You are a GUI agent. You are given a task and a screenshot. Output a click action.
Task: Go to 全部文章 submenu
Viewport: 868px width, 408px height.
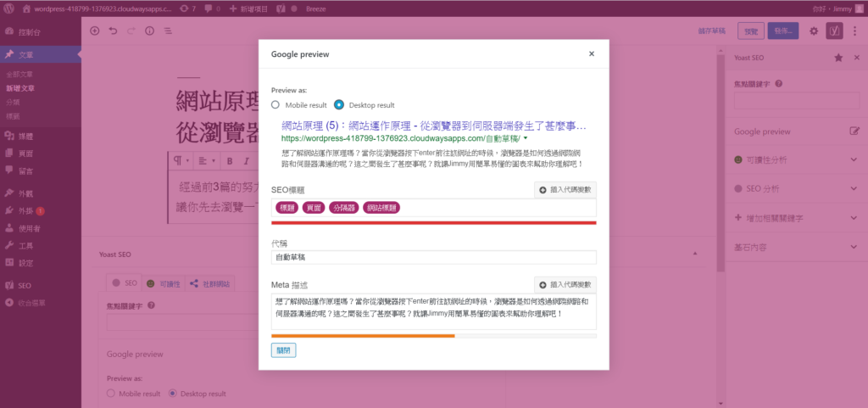point(19,74)
